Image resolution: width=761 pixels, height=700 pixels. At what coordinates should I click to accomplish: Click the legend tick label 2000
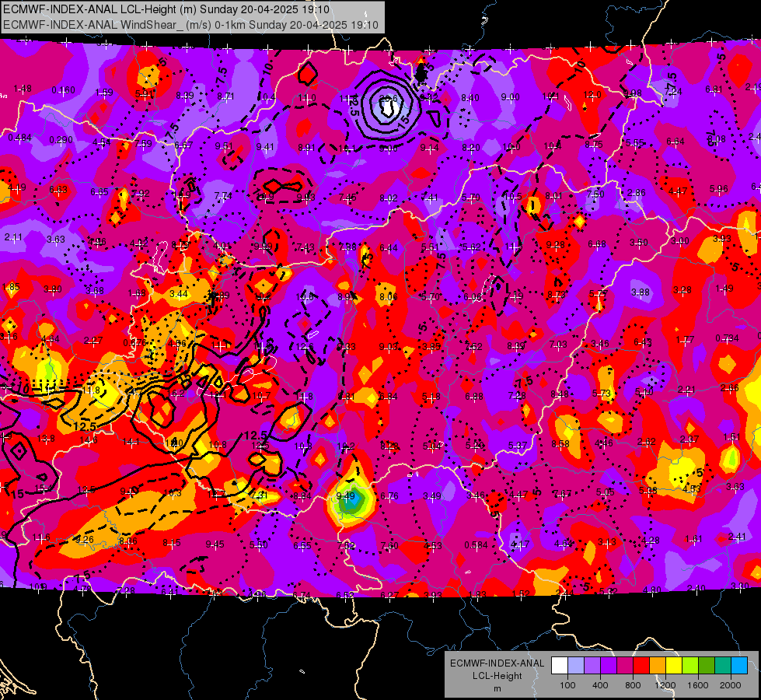731,685
